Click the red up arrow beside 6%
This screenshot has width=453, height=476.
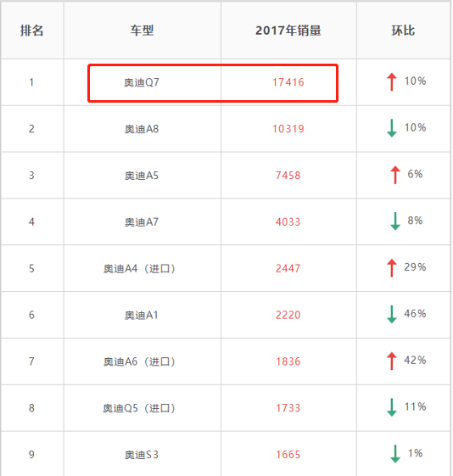click(395, 175)
